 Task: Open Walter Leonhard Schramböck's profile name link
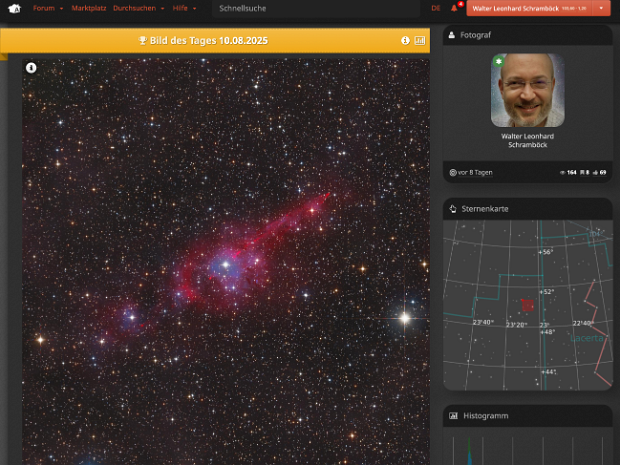pyautogui.click(x=527, y=139)
